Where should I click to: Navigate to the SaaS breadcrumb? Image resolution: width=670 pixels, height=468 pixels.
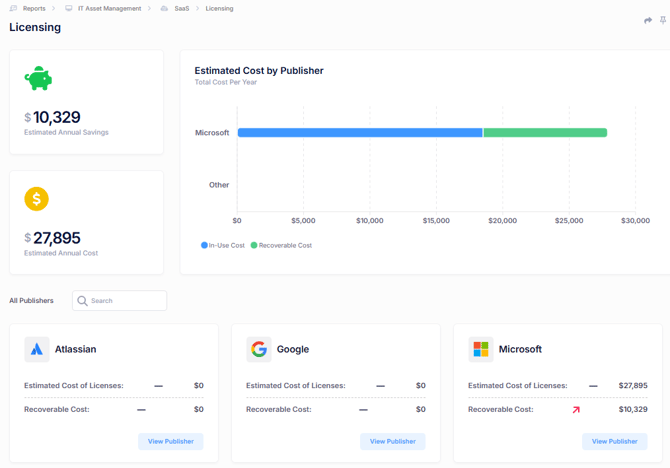point(181,8)
